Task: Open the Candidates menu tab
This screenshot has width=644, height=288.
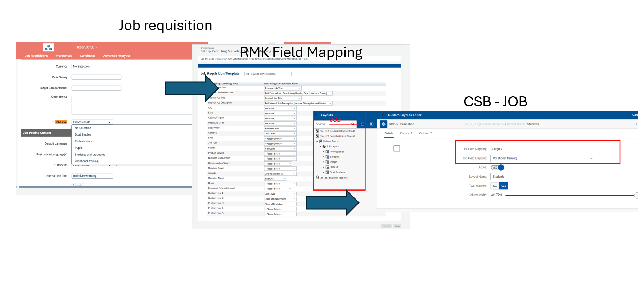Action: click(87, 56)
